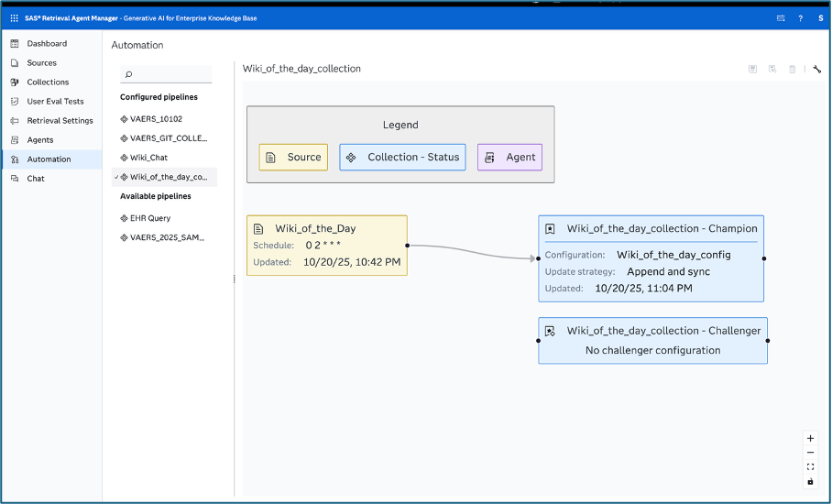Click the 10/20/25, 10:42 PM timestamp
Viewport: 832px width, 504px height.
(x=352, y=262)
